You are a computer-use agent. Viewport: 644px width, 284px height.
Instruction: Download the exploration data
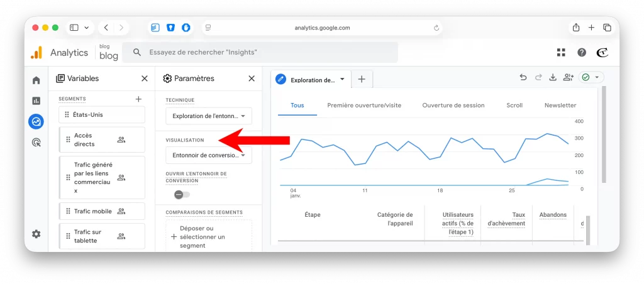coord(553,77)
